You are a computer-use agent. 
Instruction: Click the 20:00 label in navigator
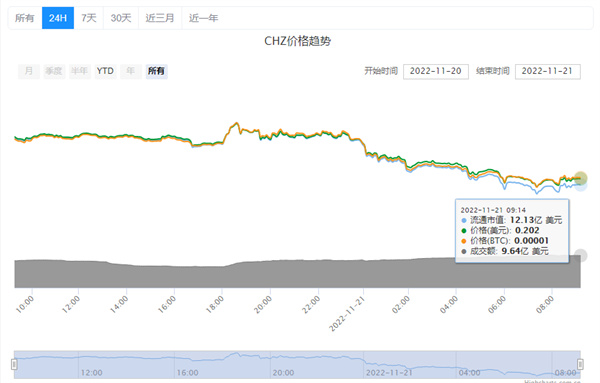[x=283, y=373]
